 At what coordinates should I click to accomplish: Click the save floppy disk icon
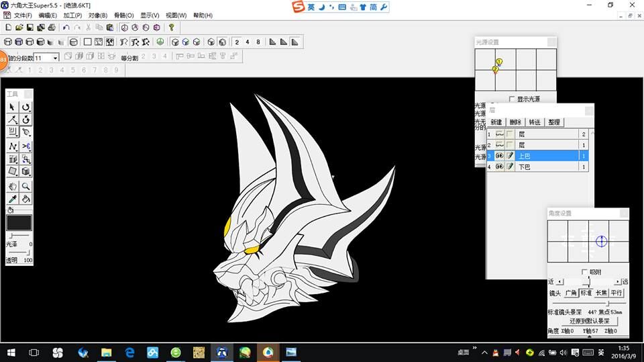click(x=30, y=28)
